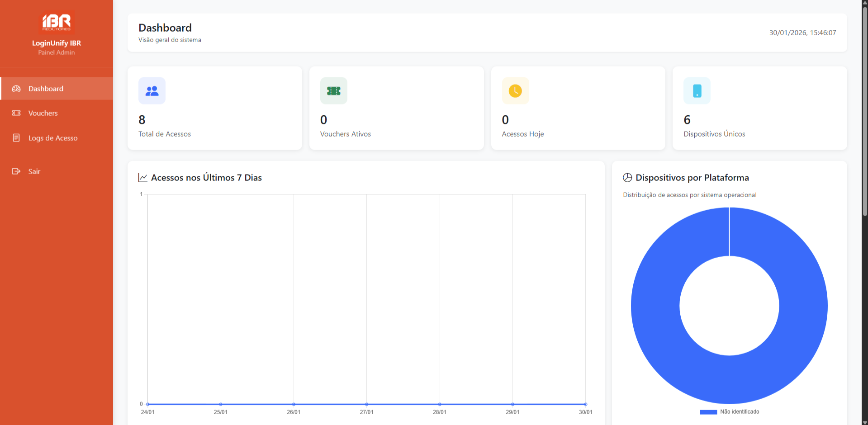This screenshot has height=425, width=868.
Task: Click the scrollbar down arrow
Action: (x=864, y=422)
